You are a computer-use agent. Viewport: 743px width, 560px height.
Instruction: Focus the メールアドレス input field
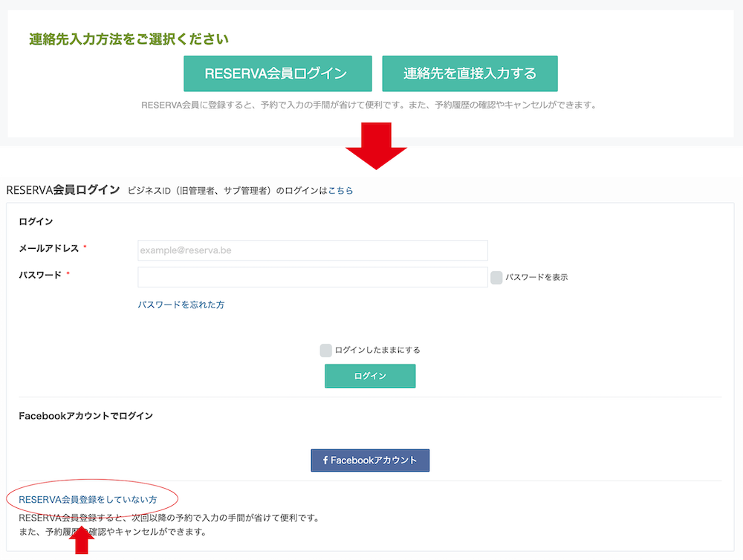[x=313, y=250]
